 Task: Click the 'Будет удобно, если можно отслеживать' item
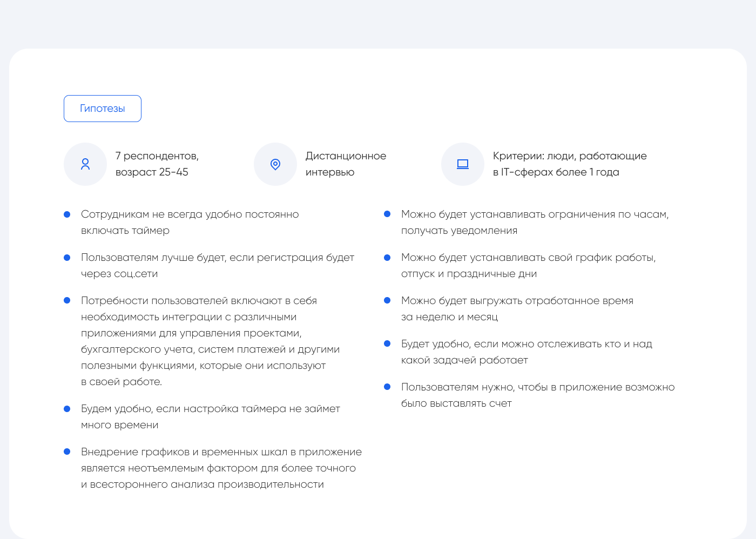click(526, 344)
